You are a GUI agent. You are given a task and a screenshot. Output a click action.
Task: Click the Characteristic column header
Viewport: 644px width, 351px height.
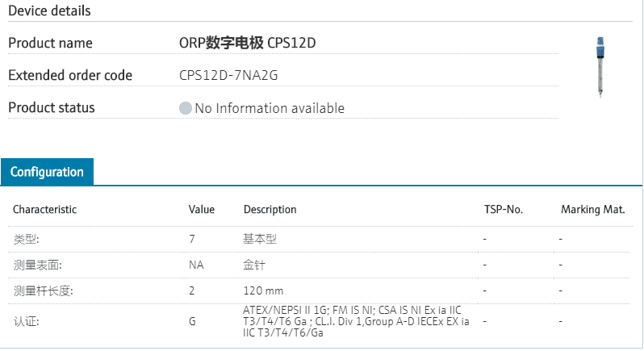coord(44,210)
